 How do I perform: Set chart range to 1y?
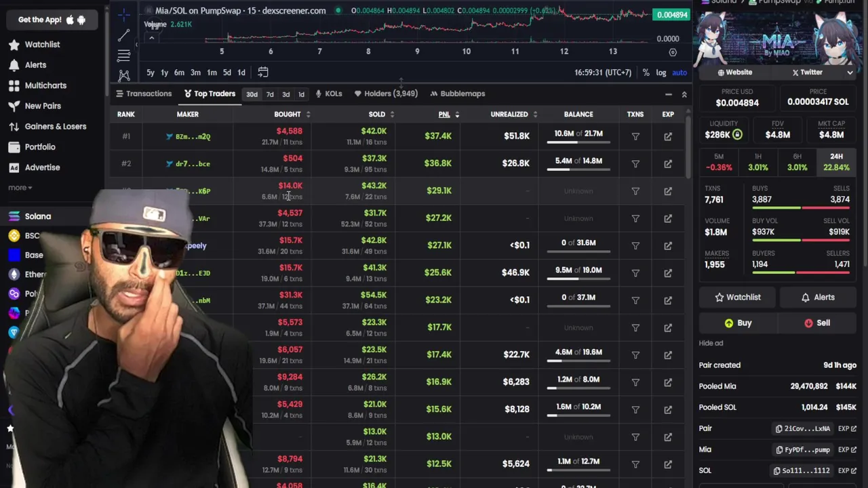(x=164, y=73)
